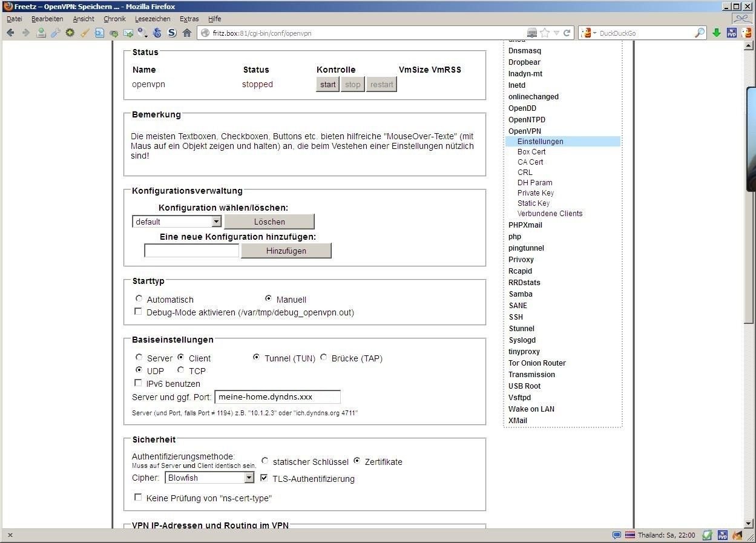Go back with the browser back arrow
Image resolution: width=756 pixels, height=543 pixels.
pos(10,33)
